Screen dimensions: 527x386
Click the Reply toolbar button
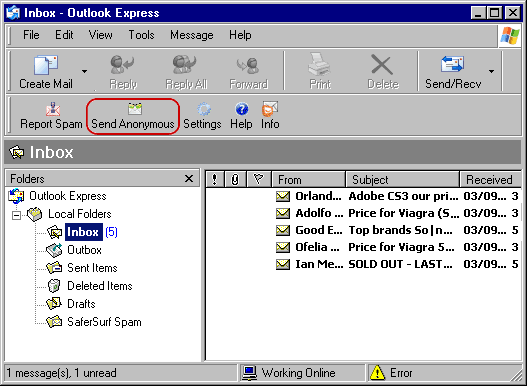(123, 72)
